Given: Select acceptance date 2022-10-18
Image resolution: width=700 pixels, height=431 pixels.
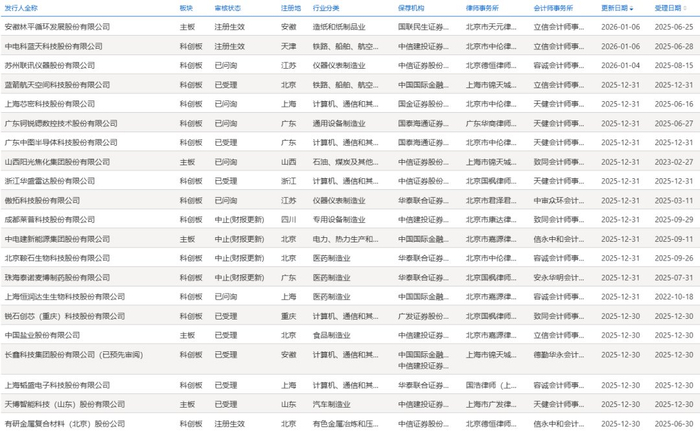Looking at the screenshot, I should 674,297.
